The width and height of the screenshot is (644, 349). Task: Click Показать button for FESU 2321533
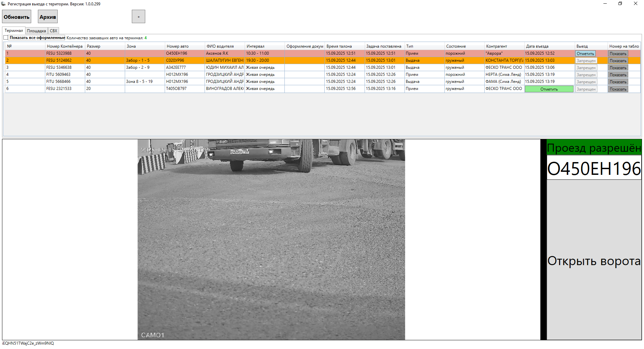(x=618, y=89)
